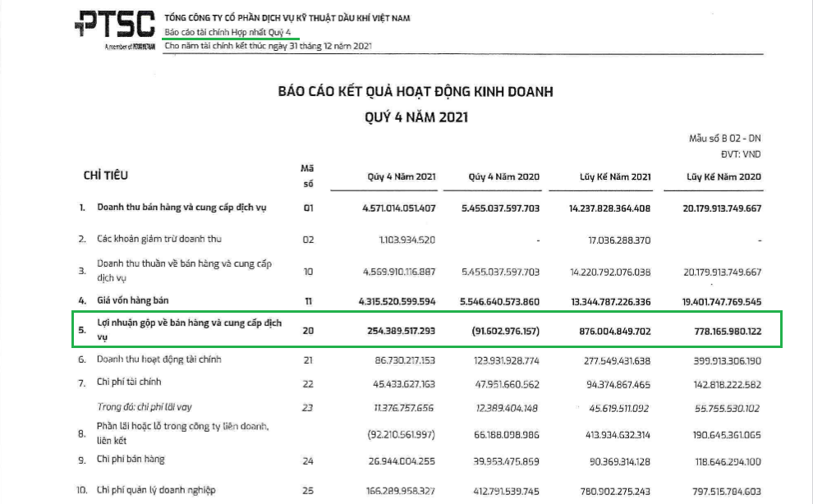Click the 'Lũy Kế Năm 2021' column header
The width and height of the screenshot is (813, 504).
pos(615,176)
